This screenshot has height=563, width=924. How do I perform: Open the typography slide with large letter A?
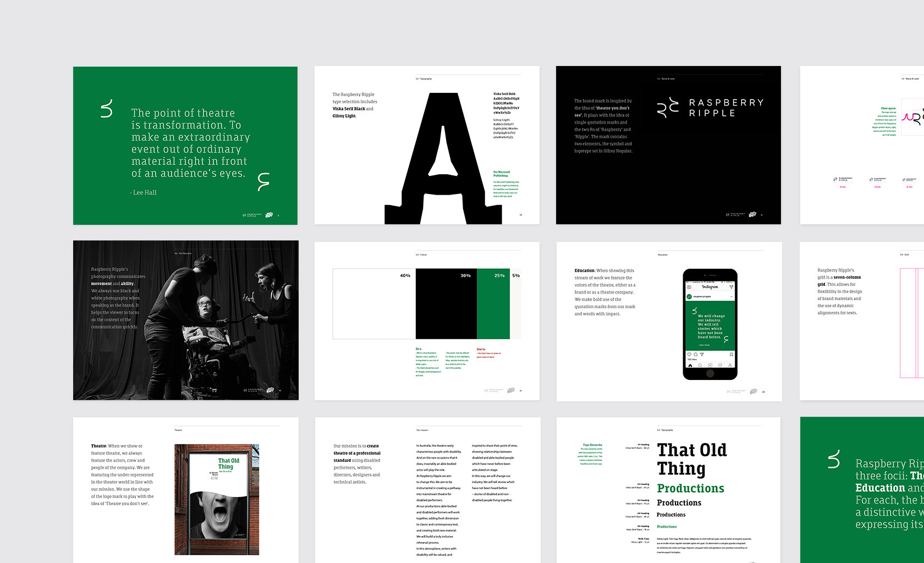pos(427,145)
